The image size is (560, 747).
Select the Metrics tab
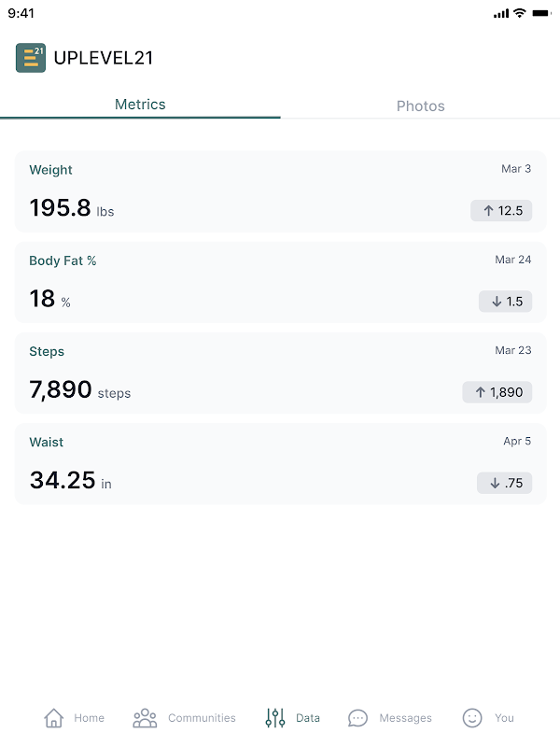point(140,105)
